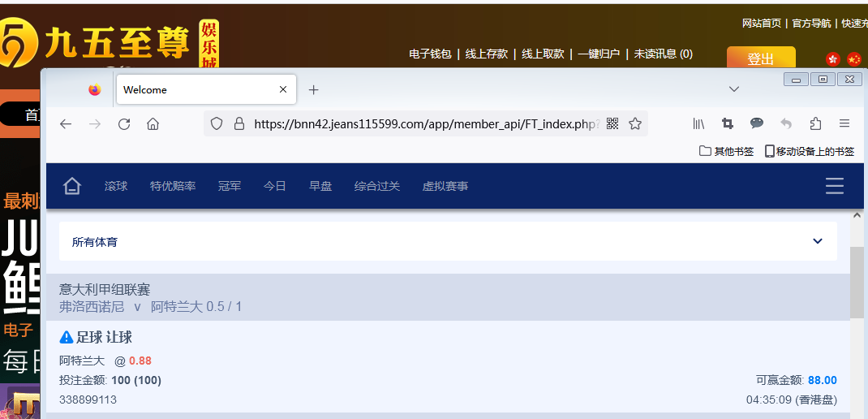Click the China flag icon
This screenshot has width=868, height=419.
[x=855, y=58]
